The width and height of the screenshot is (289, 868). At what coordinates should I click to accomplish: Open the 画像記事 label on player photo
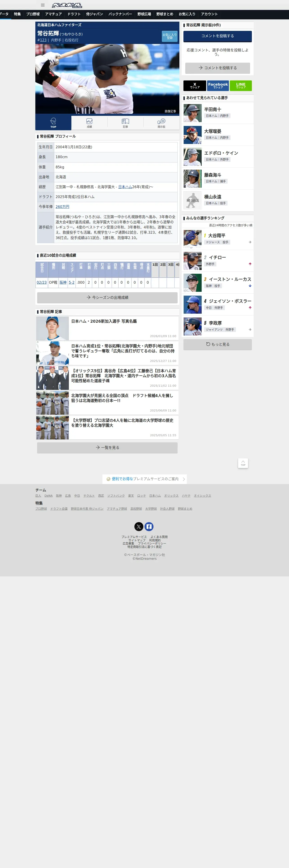[x=170, y=111]
